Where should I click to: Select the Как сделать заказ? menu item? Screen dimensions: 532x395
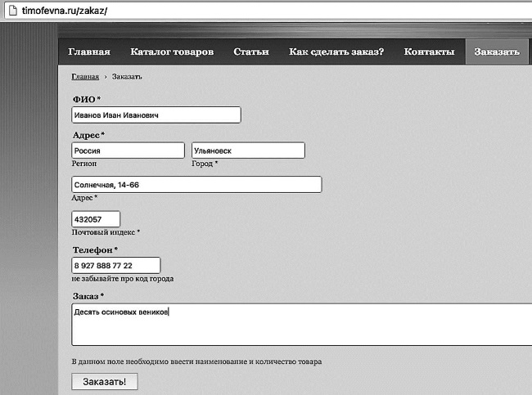tap(336, 52)
